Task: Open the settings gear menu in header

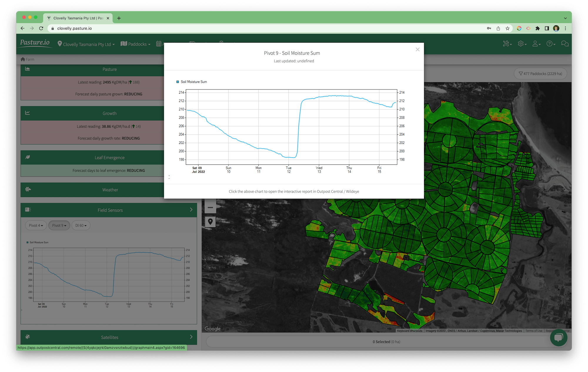Action: [522, 44]
